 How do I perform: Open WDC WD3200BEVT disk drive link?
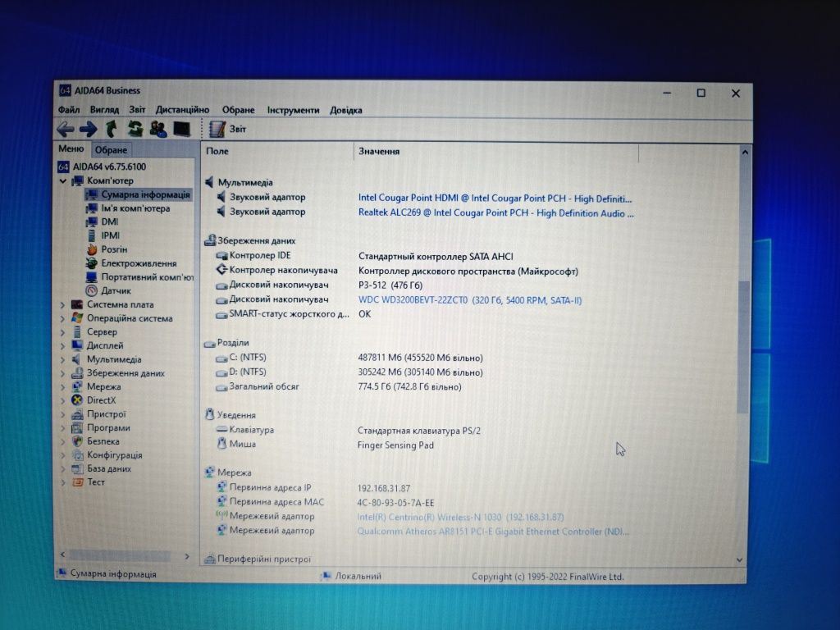pyautogui.click(x=470, y=300)
